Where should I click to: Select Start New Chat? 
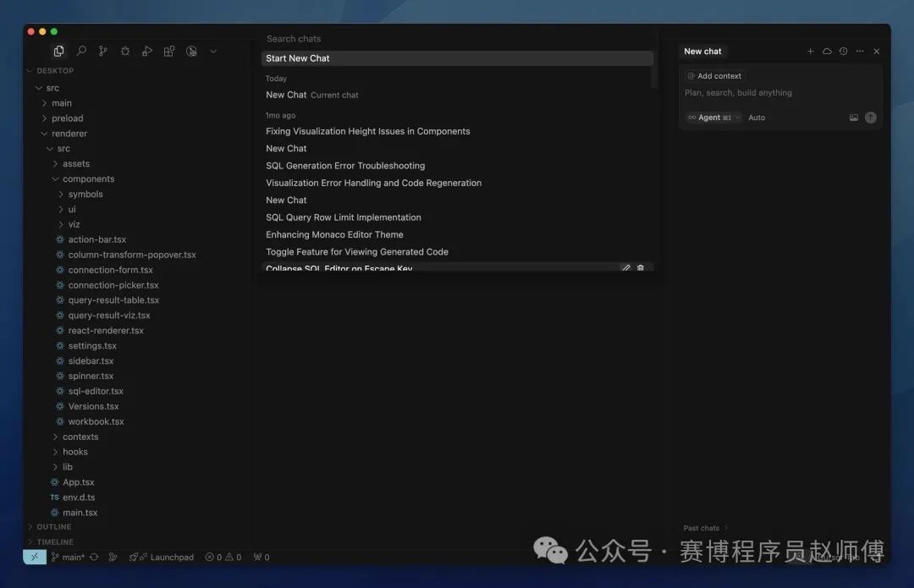click(x=458, y=58)
